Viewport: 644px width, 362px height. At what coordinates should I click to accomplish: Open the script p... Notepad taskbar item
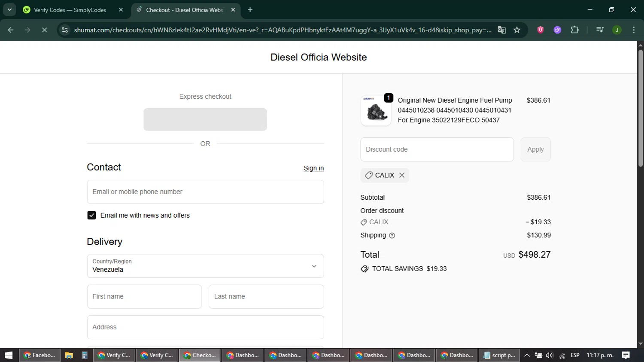click(x=499, y=355)
